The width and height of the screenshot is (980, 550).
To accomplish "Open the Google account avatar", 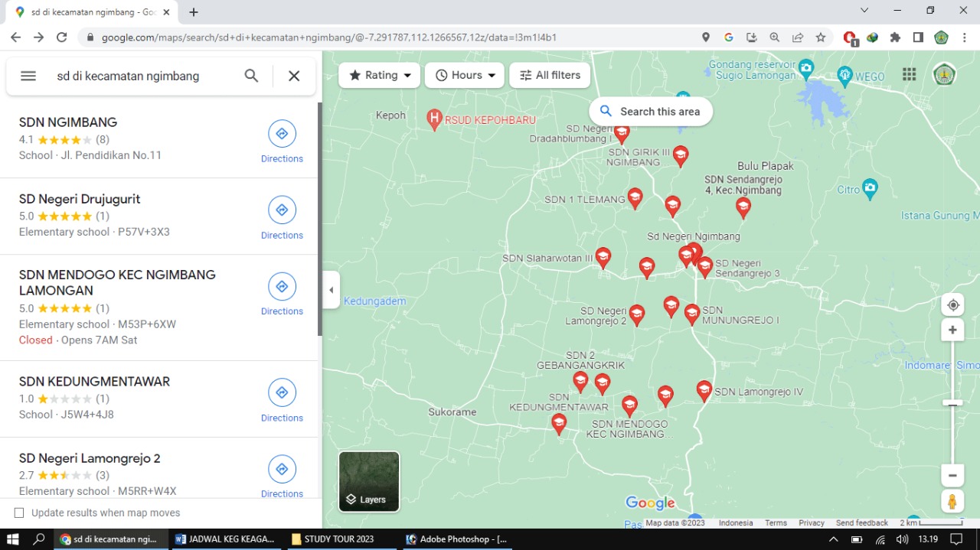I will [x=944, y=74].
